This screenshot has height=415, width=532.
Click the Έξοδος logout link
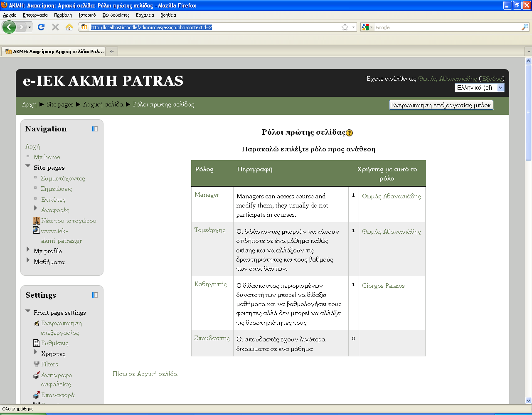(x=492, y=79)
